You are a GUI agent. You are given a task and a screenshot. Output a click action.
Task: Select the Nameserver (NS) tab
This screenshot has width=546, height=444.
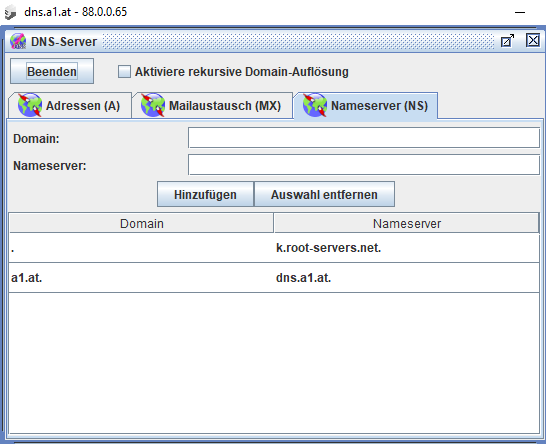pos(366,106)
